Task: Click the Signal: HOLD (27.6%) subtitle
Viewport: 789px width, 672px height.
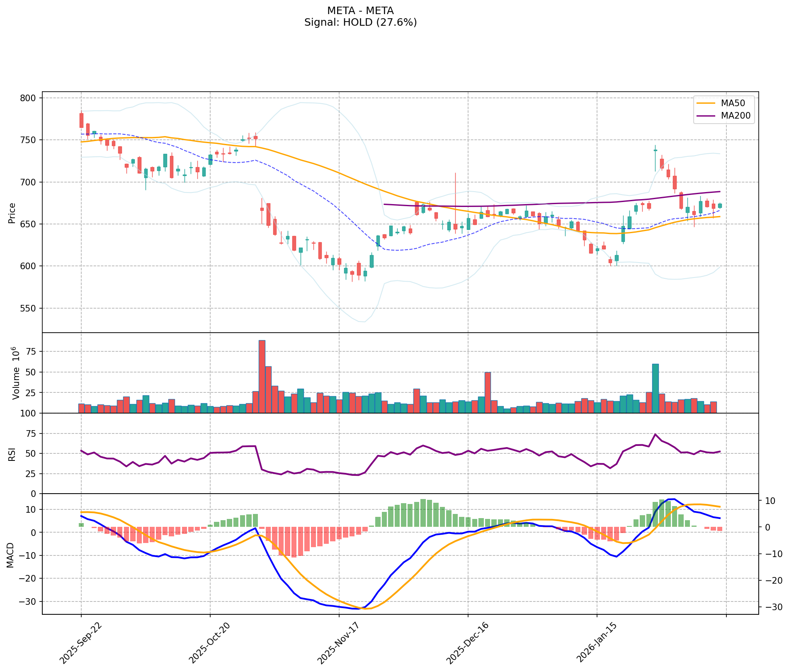Action: tap(360, 22)
